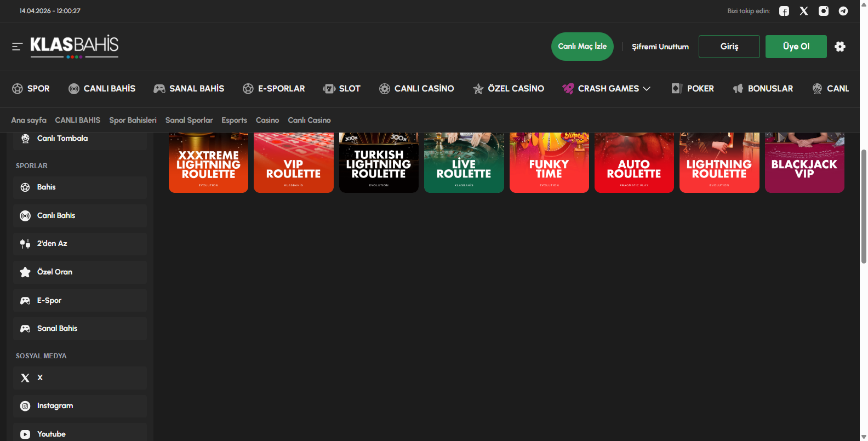Toggle the hamburger sidebar menu icon

[x=17, y=47]
